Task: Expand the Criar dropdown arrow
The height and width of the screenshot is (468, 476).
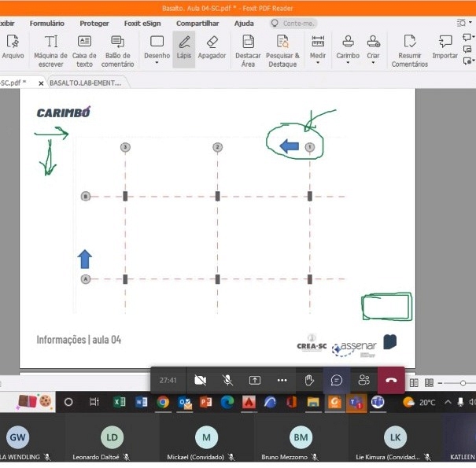Action: 373,63
